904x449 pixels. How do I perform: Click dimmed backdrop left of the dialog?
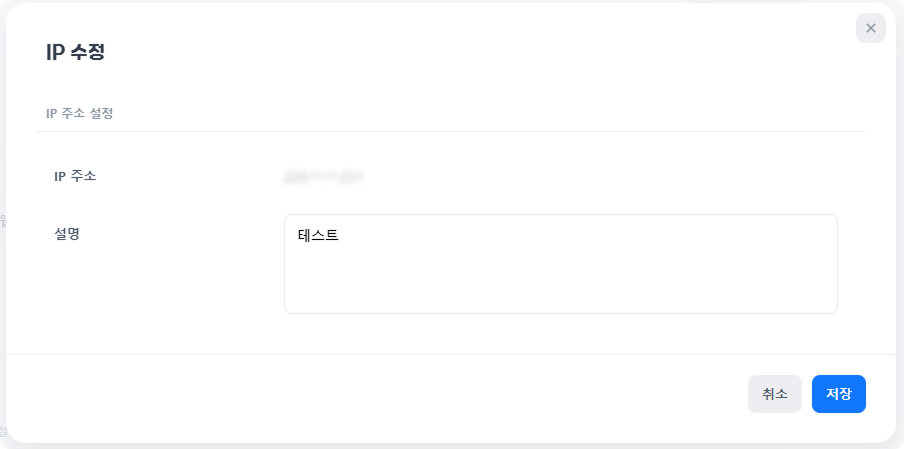3,250
